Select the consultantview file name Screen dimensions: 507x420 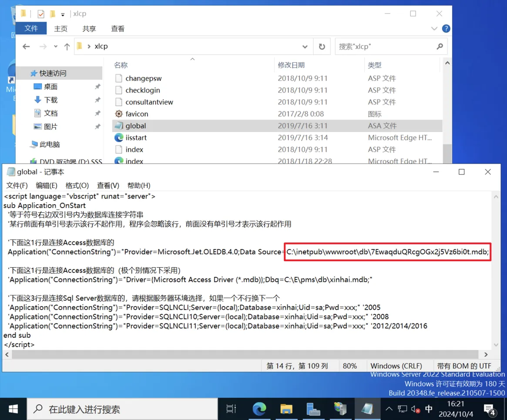point(149,102)
